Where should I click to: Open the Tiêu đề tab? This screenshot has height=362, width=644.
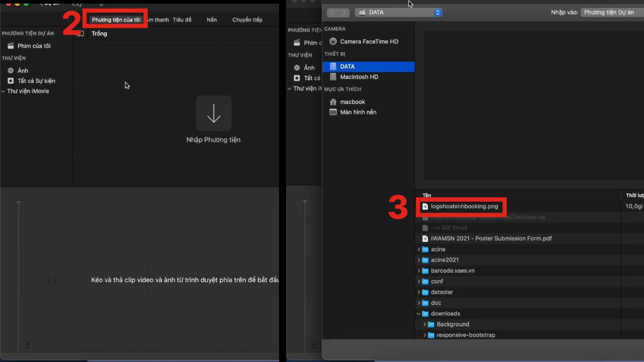coord(182,20)
